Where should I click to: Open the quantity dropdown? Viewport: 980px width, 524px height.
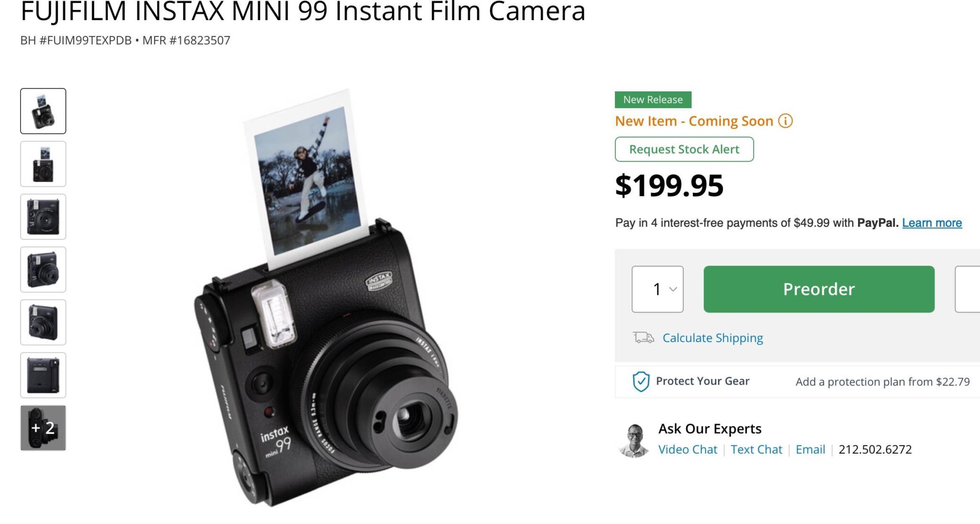(x=657, y=289)
